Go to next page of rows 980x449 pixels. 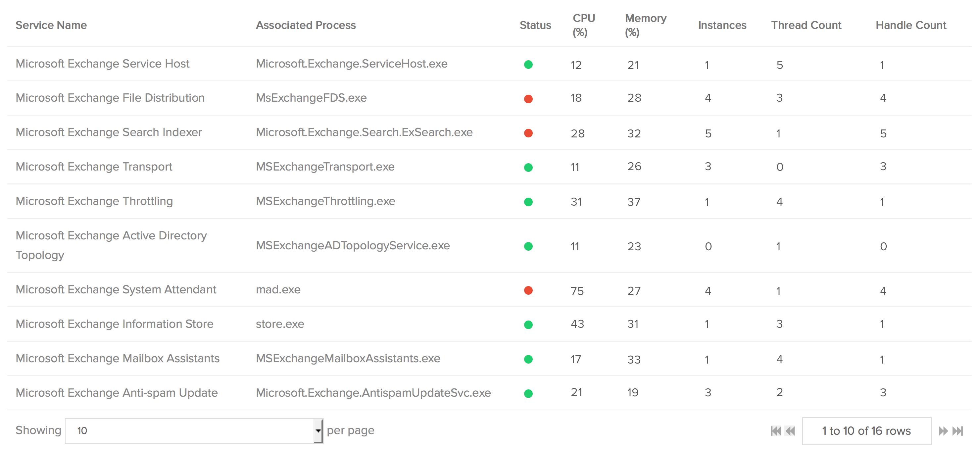coord(943,431)
